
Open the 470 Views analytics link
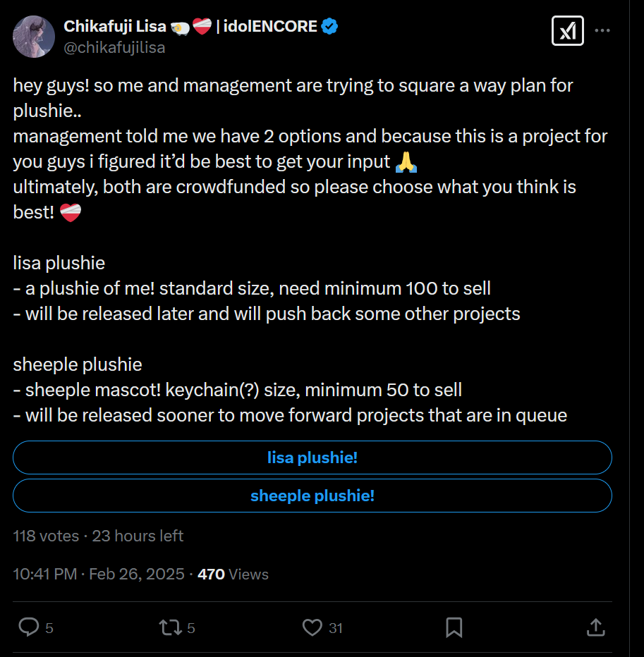[x=233, y=574]
